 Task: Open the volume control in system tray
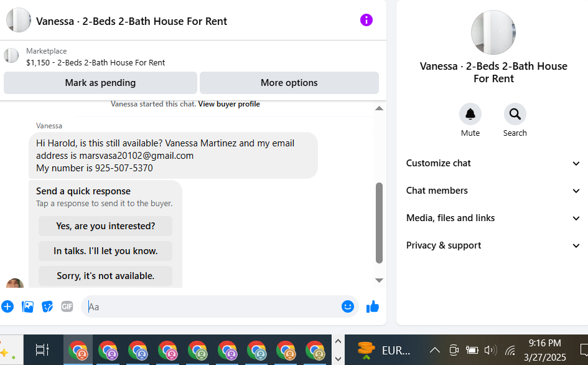[x=490, y=350]
